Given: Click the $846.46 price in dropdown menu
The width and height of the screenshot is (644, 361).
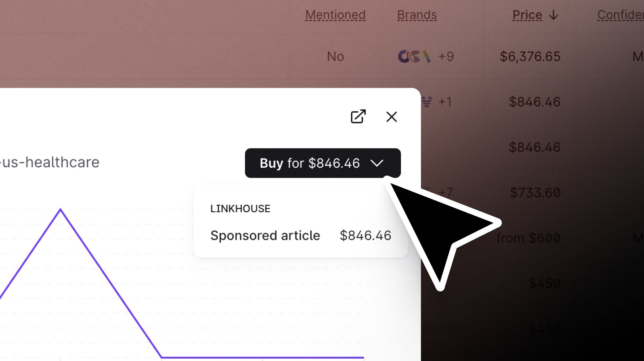Looking at the screenshot, I should click(365, 236).
